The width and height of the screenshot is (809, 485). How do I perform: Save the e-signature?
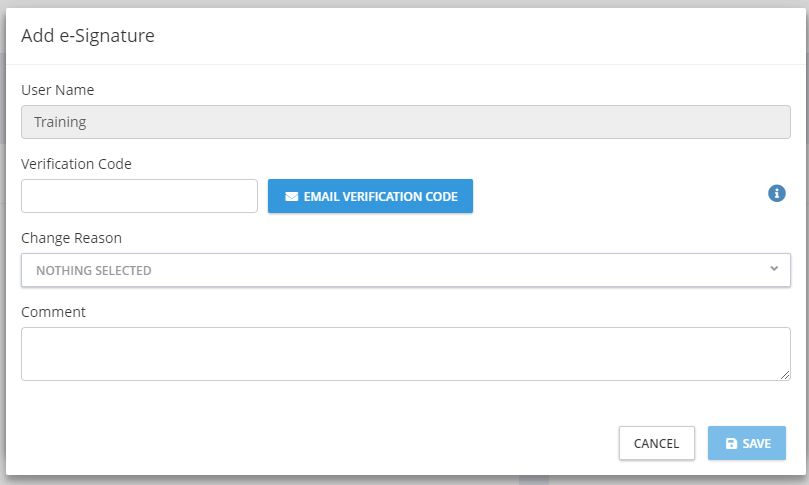(746, 443)
